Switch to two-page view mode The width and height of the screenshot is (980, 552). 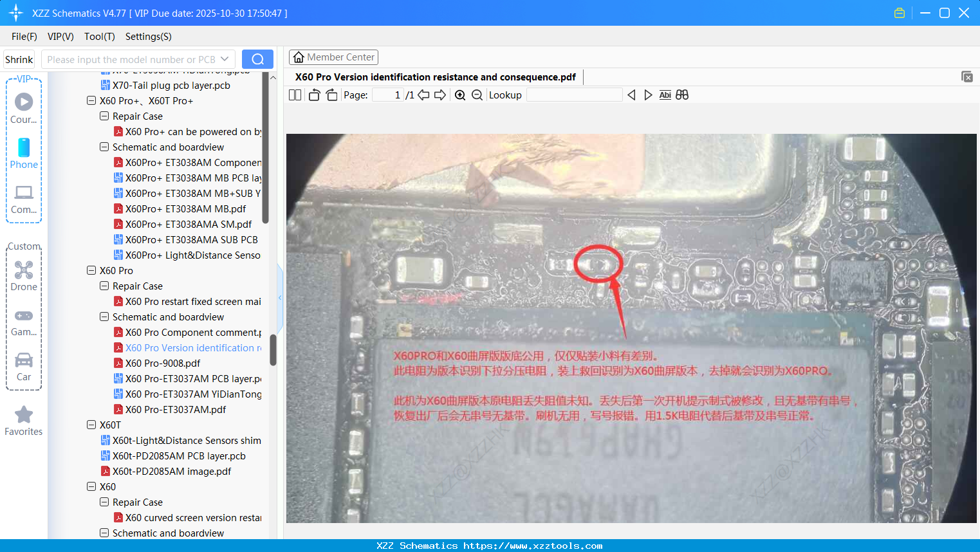pos(294,95)
